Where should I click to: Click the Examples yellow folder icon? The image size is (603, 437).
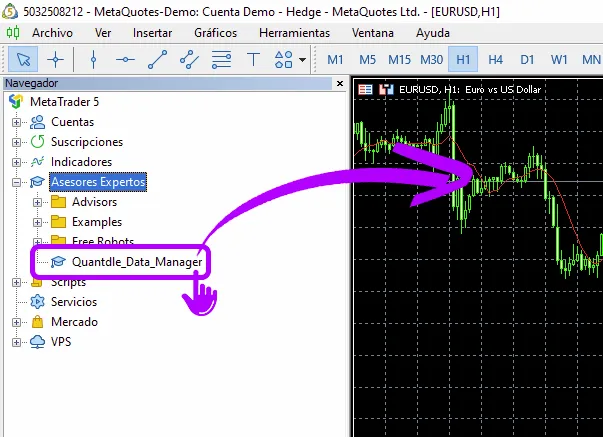(58, 222)
